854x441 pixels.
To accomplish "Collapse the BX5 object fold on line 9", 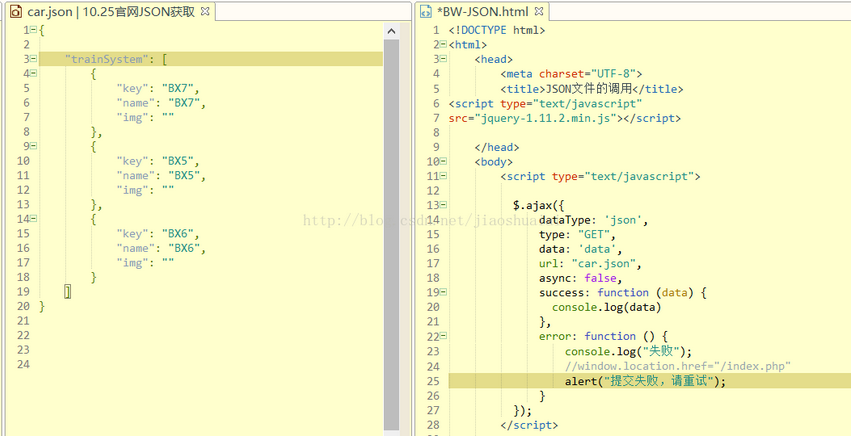I will [34, 146].
